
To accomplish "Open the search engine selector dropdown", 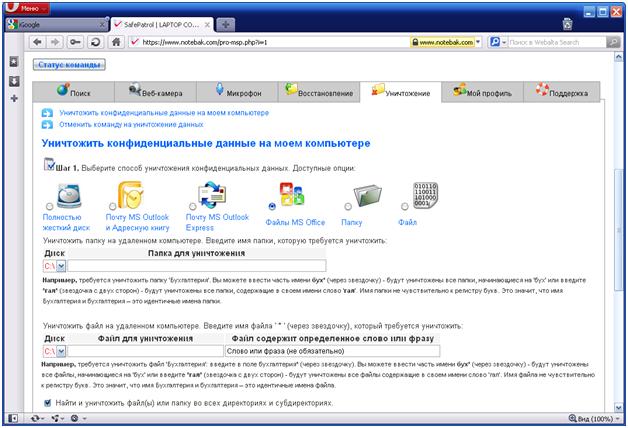I will pos(498,42).
